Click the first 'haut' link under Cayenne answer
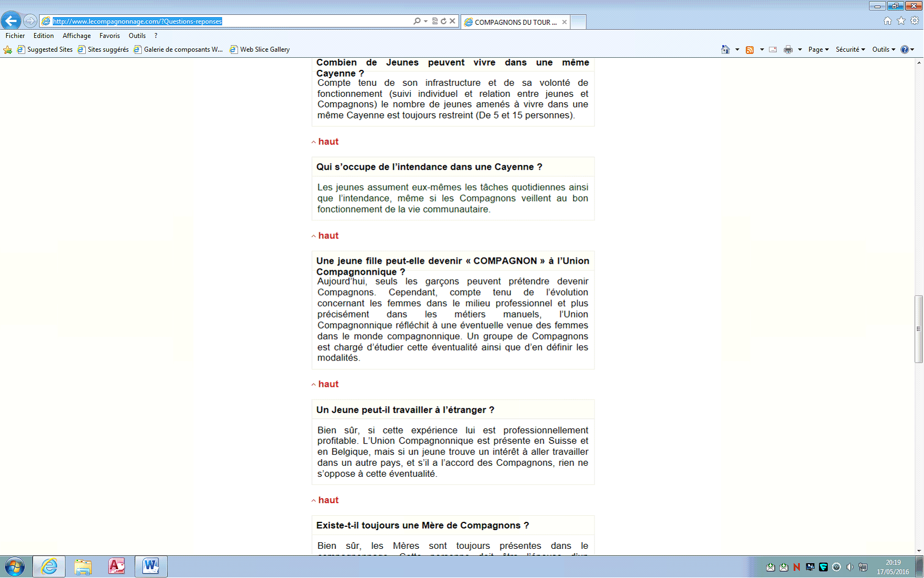This screenshot has width=924, height=578. (x=328, y=141)
